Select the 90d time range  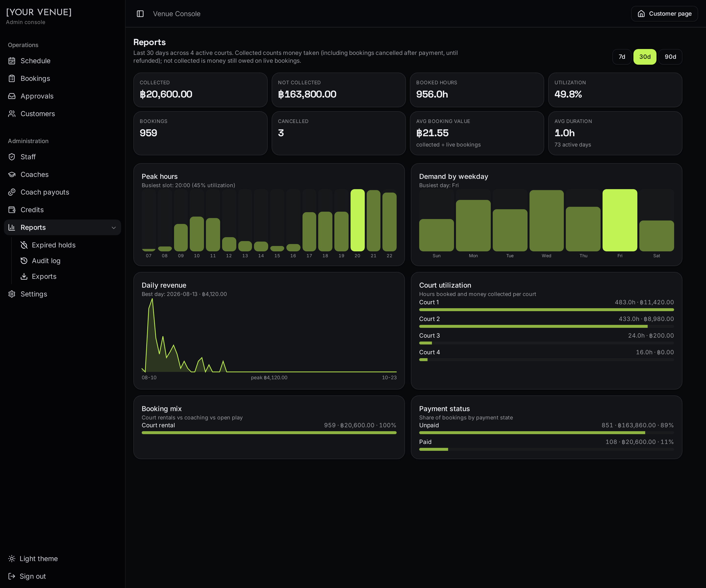[x=670, y=57]
